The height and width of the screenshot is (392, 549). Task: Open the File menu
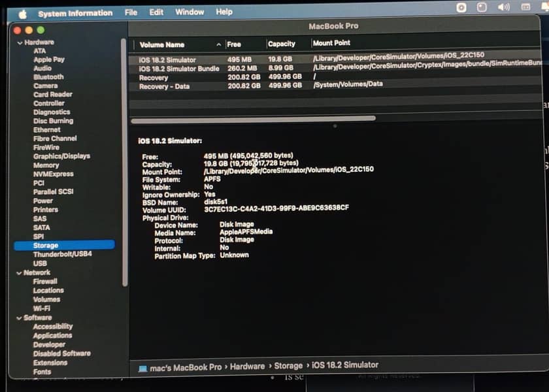131,12
